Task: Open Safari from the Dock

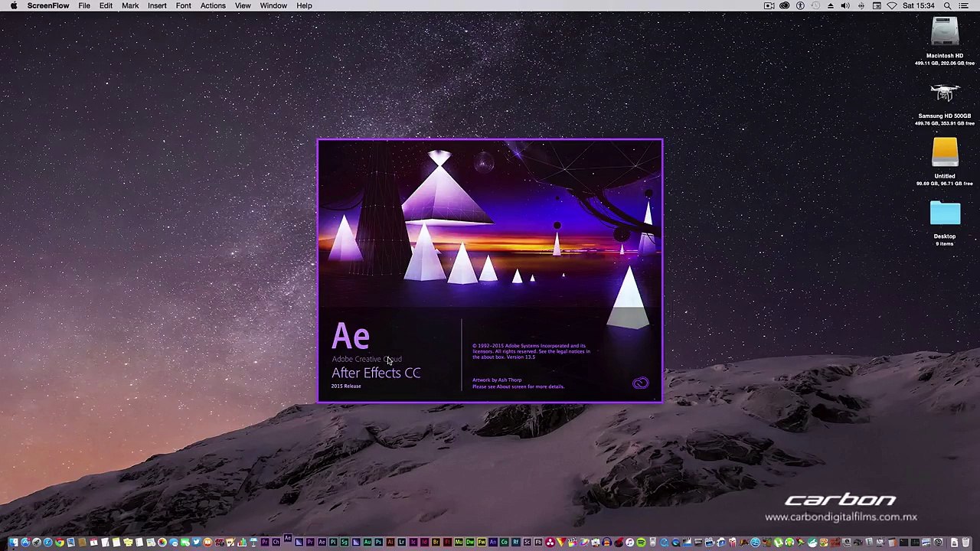Action: pyautogui.click(x=47, y=543)
